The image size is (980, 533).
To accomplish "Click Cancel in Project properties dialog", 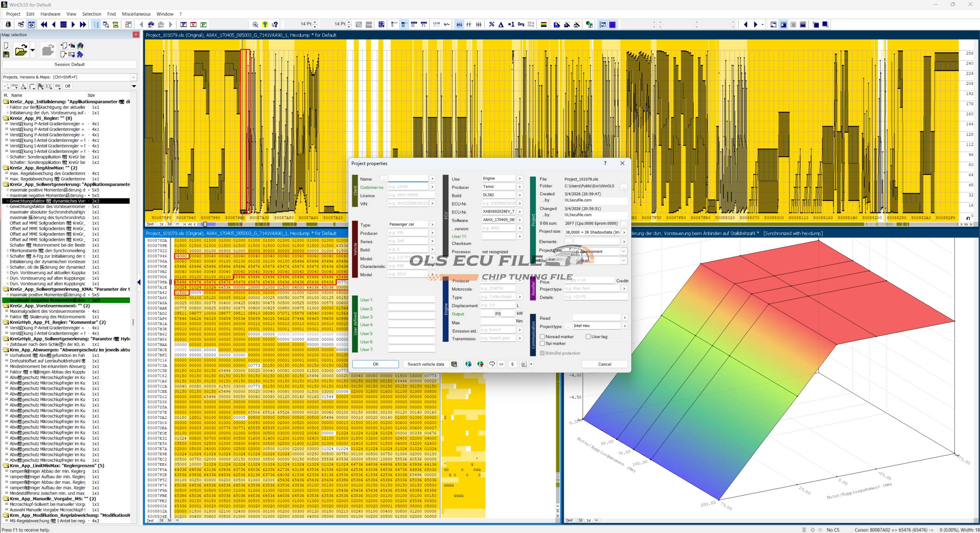I will point(604,364).
